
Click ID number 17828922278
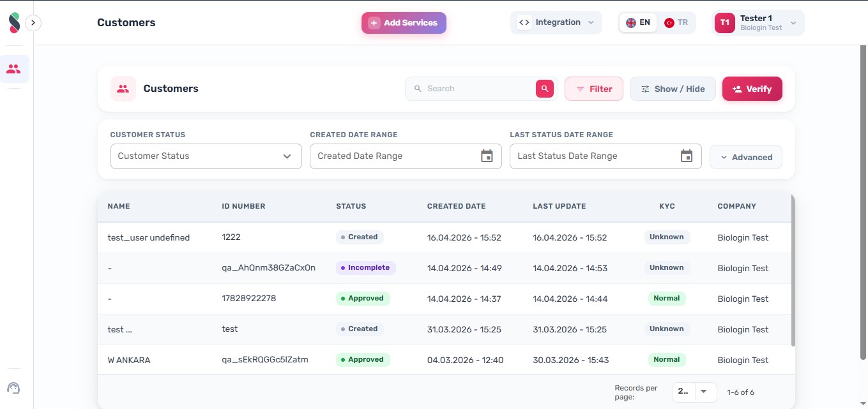(249, 298)
